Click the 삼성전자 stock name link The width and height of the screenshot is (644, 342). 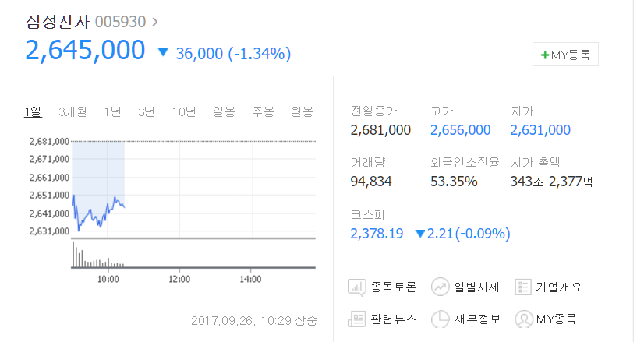(58, 22)
